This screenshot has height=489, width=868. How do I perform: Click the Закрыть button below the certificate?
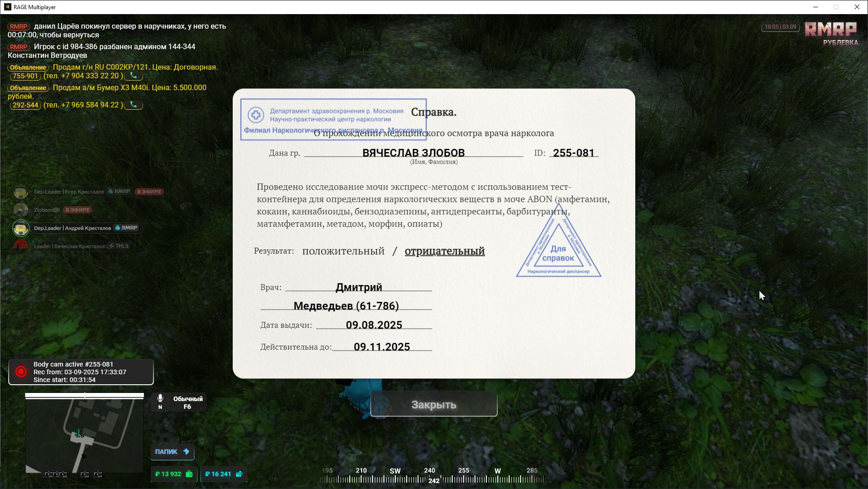click(434, 404)
